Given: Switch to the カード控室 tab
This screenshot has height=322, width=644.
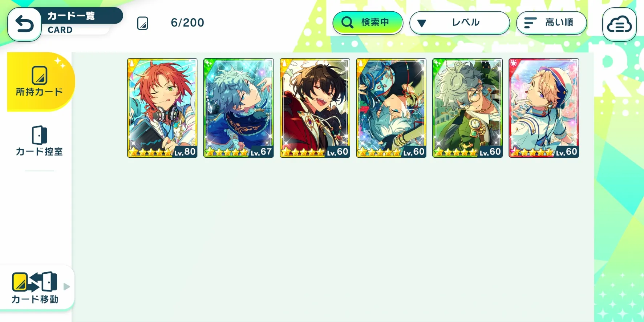Looking at the screenshot, I should coord(39,141).
